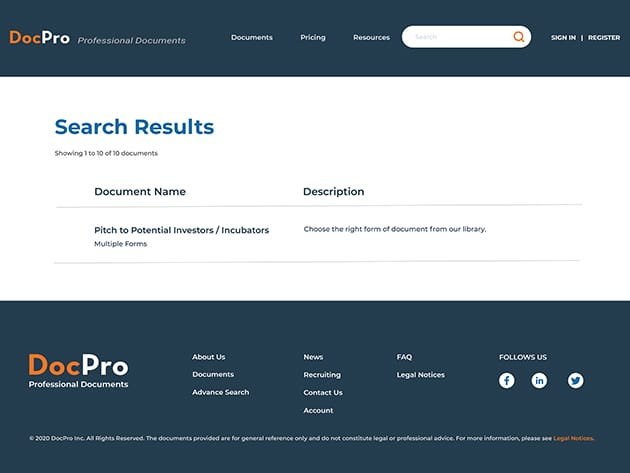Screen dimensions: 630x473
Task: Go to About Us in footer
Action: click(209, 357)
